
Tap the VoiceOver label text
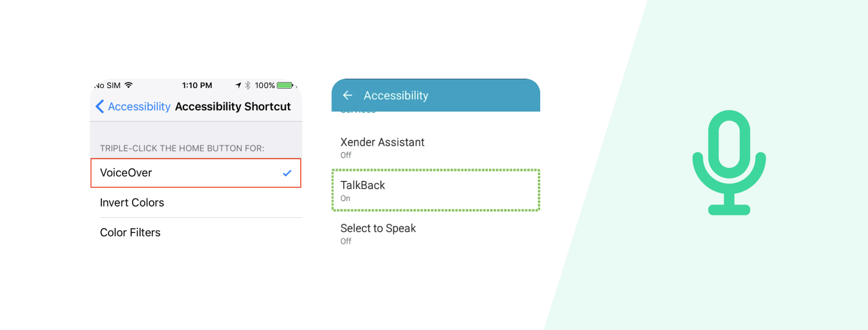126,173
